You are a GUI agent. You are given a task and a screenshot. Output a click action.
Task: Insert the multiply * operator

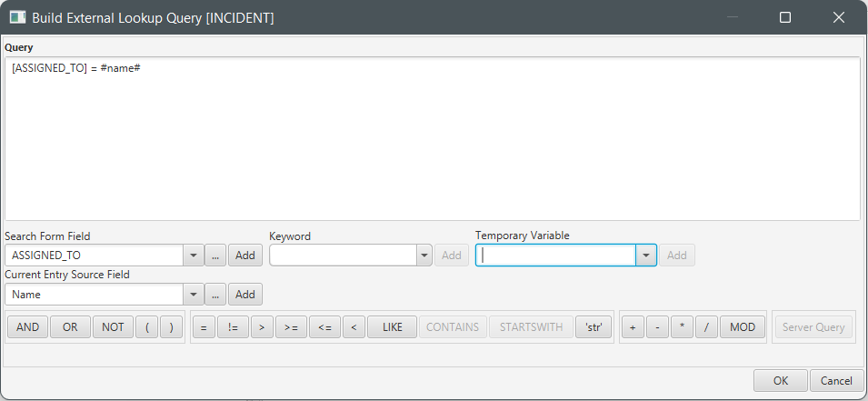coord(682,327)
